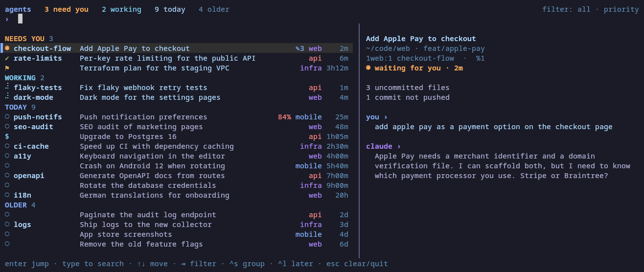This screenshot has width=644, height=272.
Task: Select 'Ship logs to the new collector'
Action: click(x=146, y=225)
